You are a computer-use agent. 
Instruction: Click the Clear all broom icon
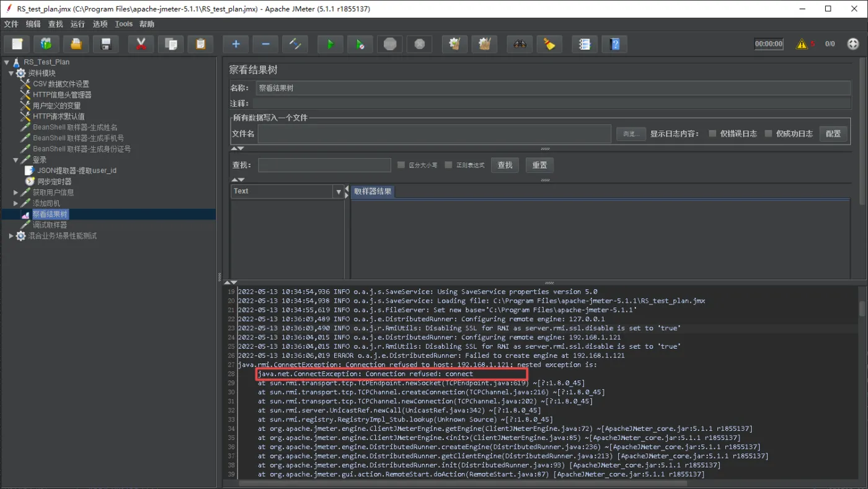click(484, 44)
